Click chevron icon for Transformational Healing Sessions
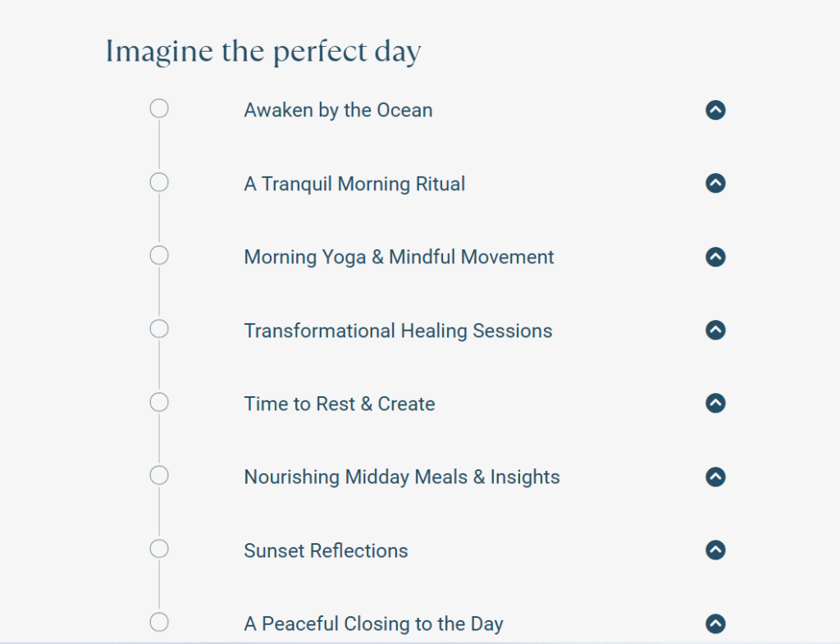 click(715, 330)
